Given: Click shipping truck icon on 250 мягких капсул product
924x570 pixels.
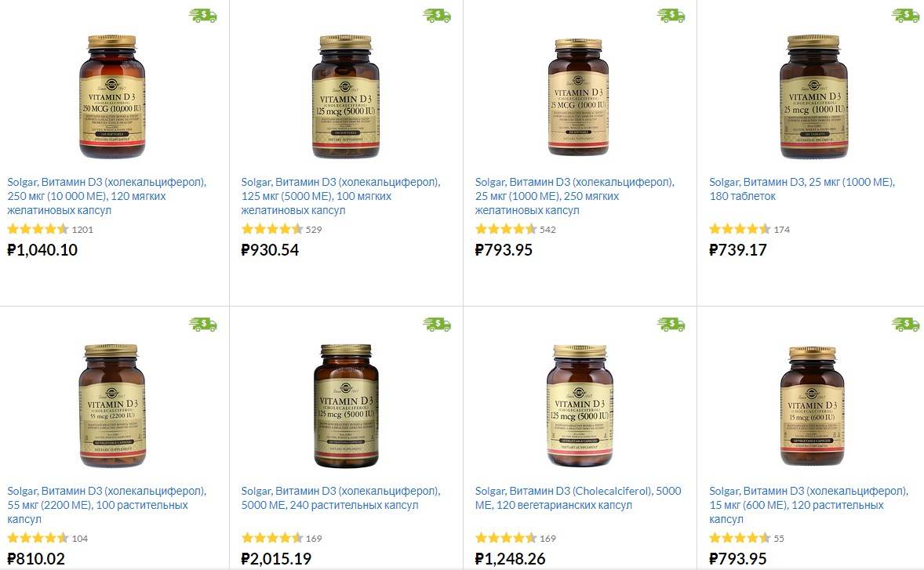Looking at the screenshot, I should click(671, 16).
